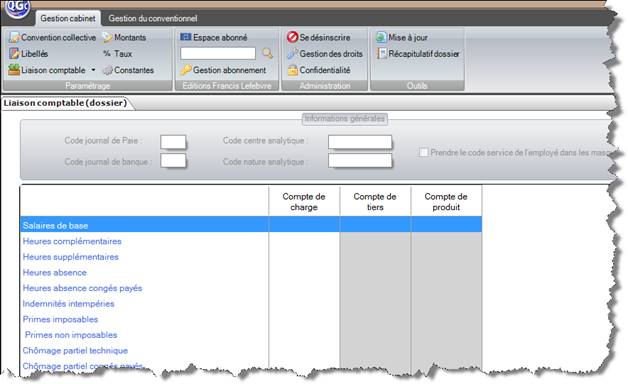Image resolution: width=628 pixels, height=384 pixels.
Task: Click the Compte de tiers column header
Action: point(375,201)
